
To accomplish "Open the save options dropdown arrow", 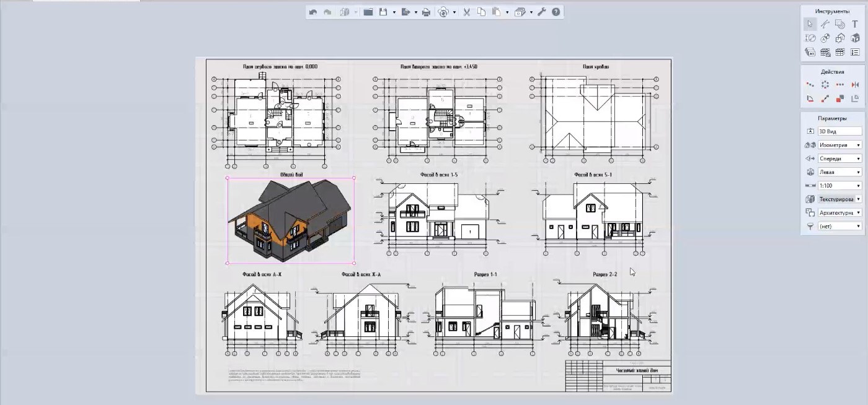I will click(x=394, y=12).
